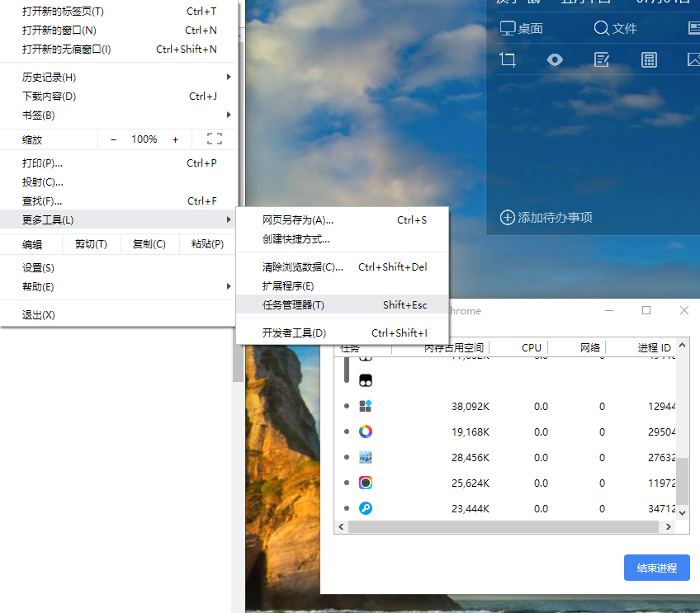
Task: Expand the 帮助(E) submenu
Action: click(118, 286)
